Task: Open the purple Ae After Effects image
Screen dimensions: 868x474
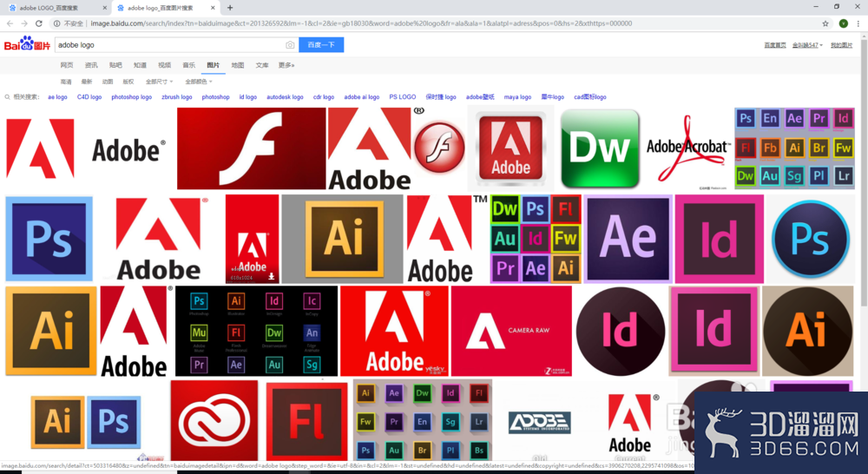Action: coord(628,239)
